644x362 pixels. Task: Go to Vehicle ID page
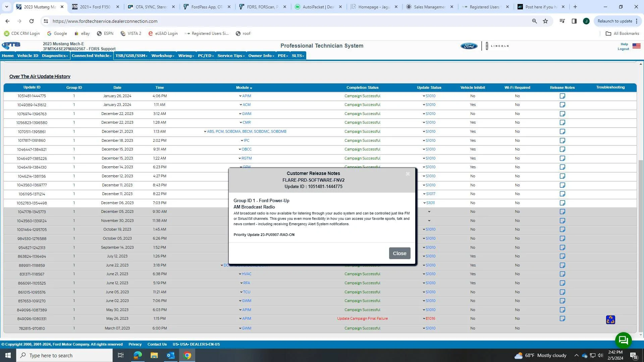(x=28, y=56)
